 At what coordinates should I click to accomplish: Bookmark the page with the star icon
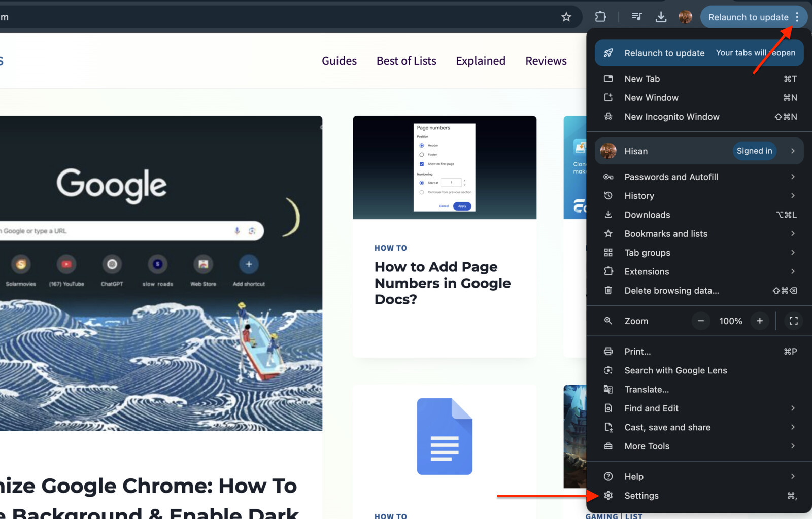click(566, 17)
